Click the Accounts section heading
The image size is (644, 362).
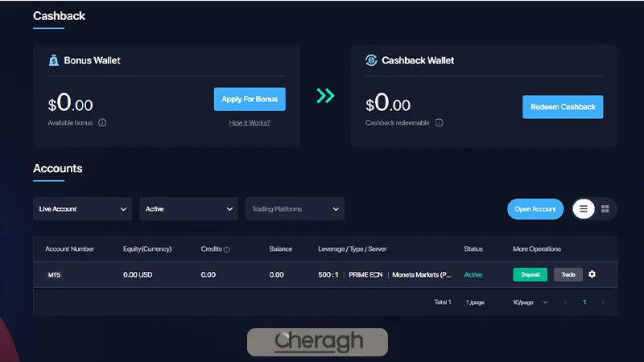[58, 168]
